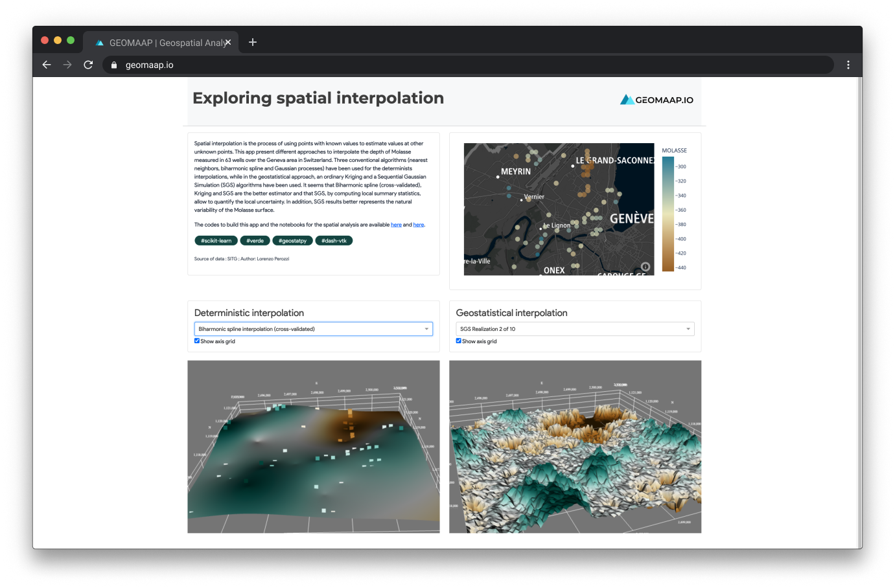Click the SGS 3D surface view
Image resolution: width=895 pixels, height=588 pixels.
(x=575, y=447)
